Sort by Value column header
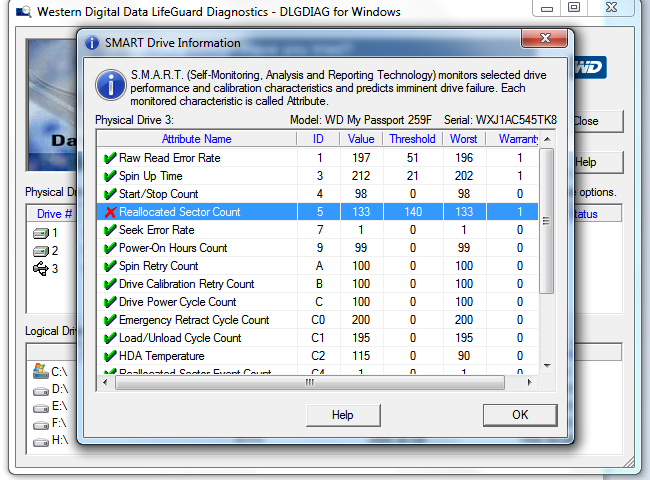 [361, 139]
